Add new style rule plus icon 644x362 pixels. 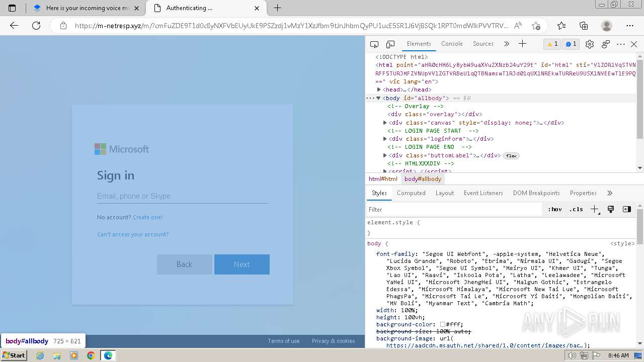tap(595, 209)
